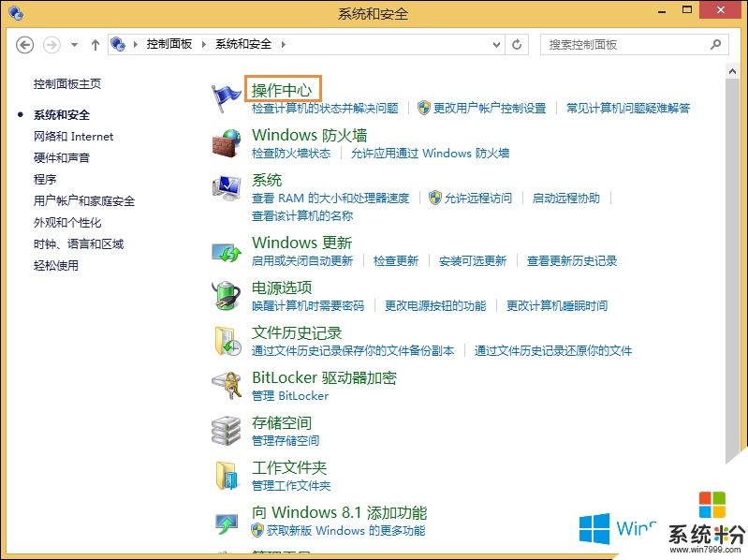Click the title bar window icon
748x560 pixels.
16,13
